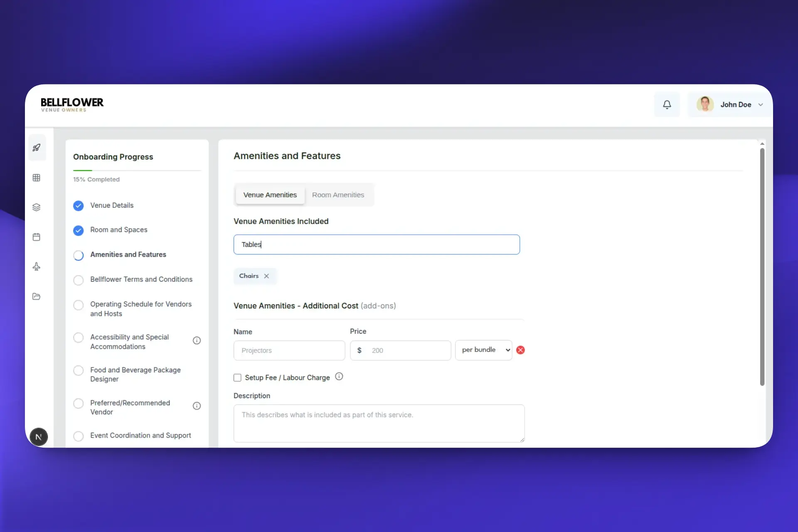Viewport: 798px width, 532px height.
Task: Open Preferred/Recommended Vendor step
Action: [130, 407]
